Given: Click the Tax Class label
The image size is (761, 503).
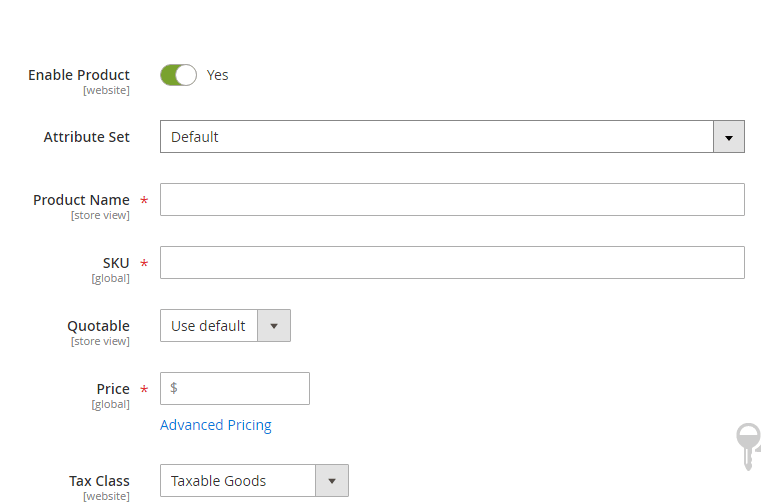Looking at the screenshot, I should click(99, 481).
